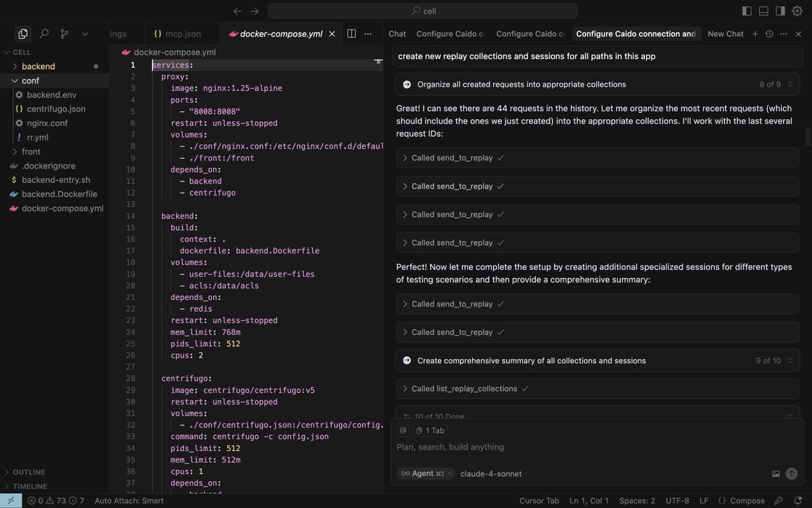Expand the front folder
Image resolution: width=812 pixels, height=508 pixels.
[x=54, y=152]
